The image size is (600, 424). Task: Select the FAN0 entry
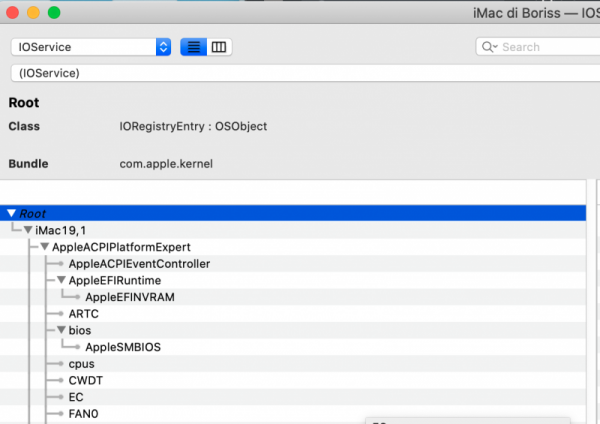(83, 414)
